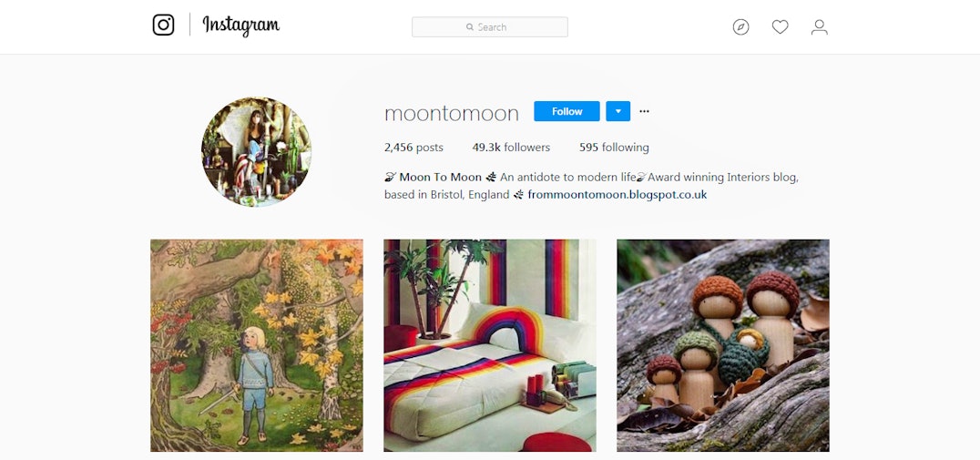The image size is (980, 460).
Task: Click the Instagram camera logo icon
Action: pos(163,25)
